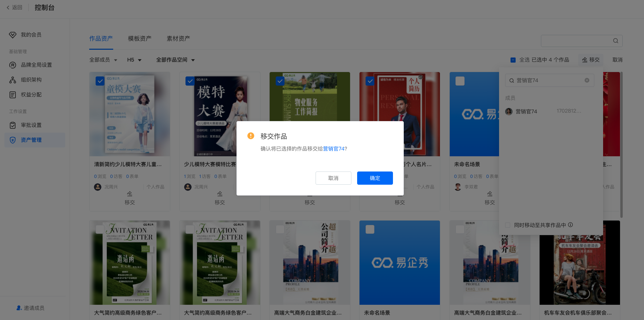Viewport: 644px width, 320px height.
Task: Toggle the 全选 select-all checkbox
Action: pos(513,60)
